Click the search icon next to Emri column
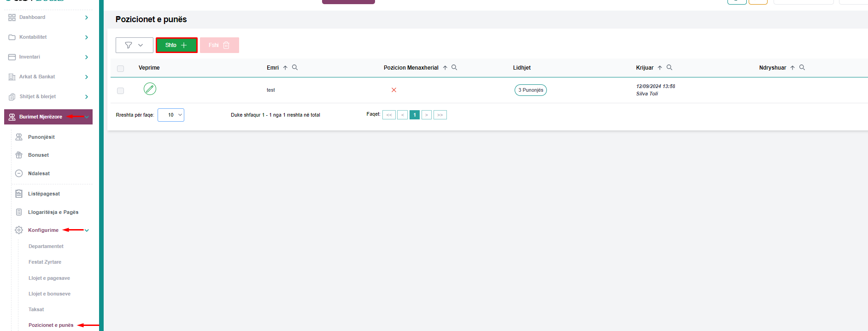The image size is (868, 331). point(295,67)
